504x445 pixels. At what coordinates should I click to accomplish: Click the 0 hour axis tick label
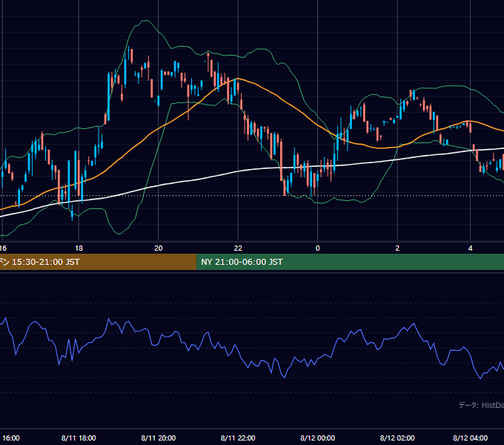point(317,248)
